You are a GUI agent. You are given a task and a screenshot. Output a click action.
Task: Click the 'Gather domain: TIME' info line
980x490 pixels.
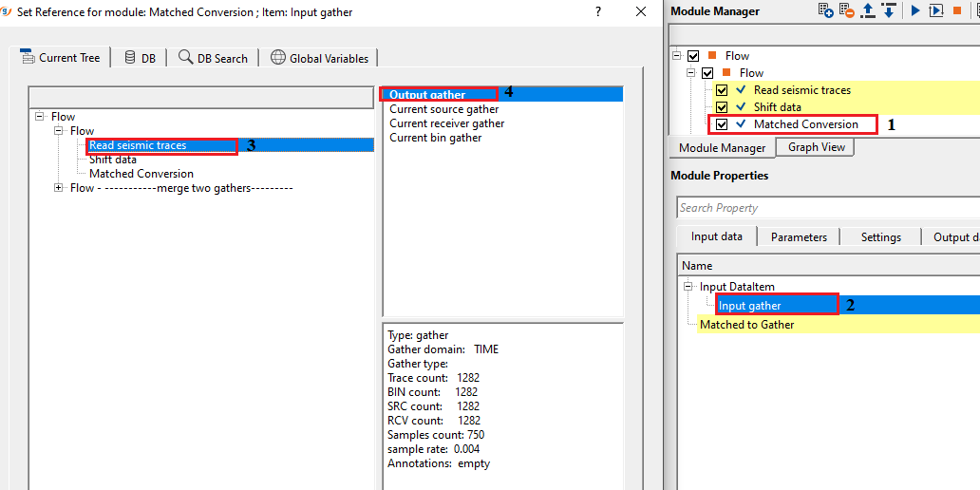click(x=443, y=349)
